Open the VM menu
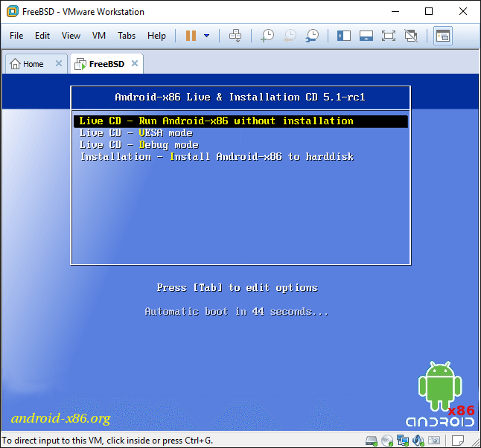481x448 pixels. point(99,36)
